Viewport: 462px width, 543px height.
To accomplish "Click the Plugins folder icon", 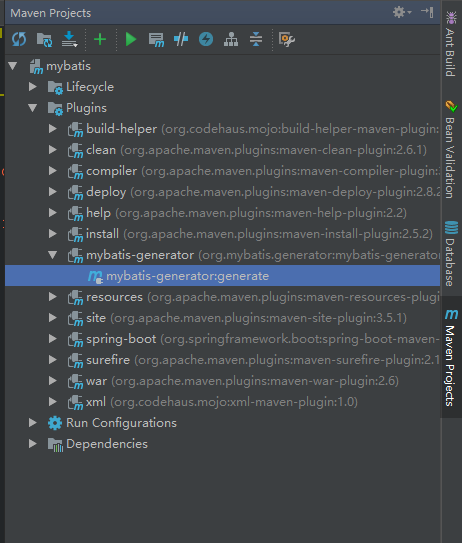I will click(55, 108).
